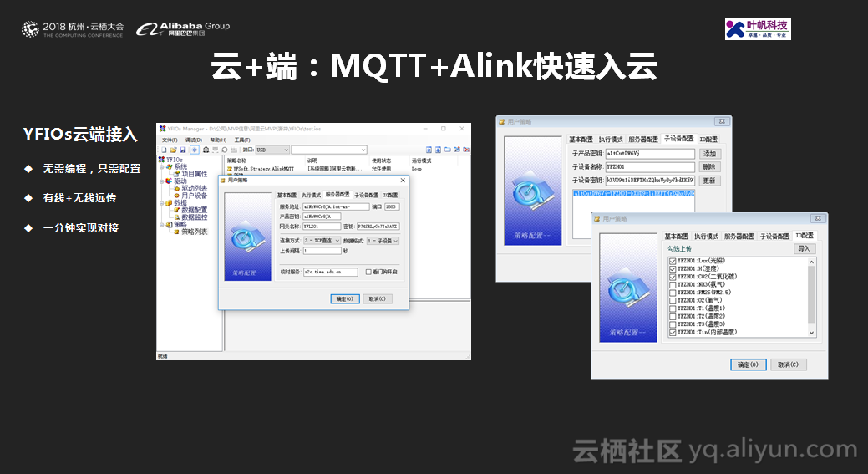868x474 pixels.
Task: Click the YFSoft.Strategy.AlinkMQTT strategy row icon
Action: coord(229,168)
